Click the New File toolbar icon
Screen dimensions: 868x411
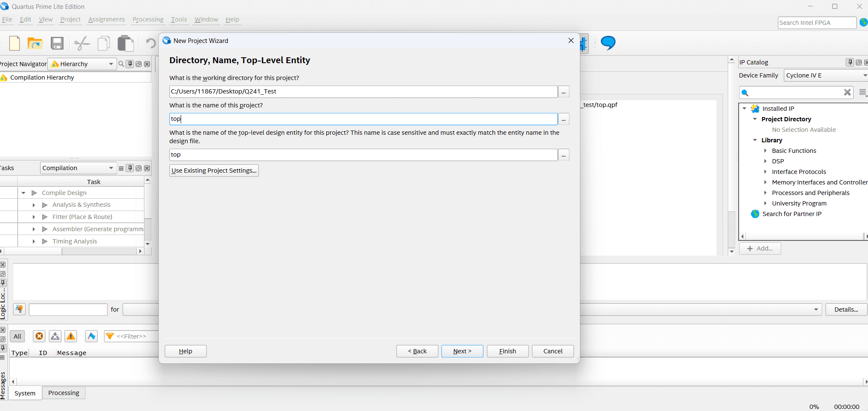[x=15, y=43]
